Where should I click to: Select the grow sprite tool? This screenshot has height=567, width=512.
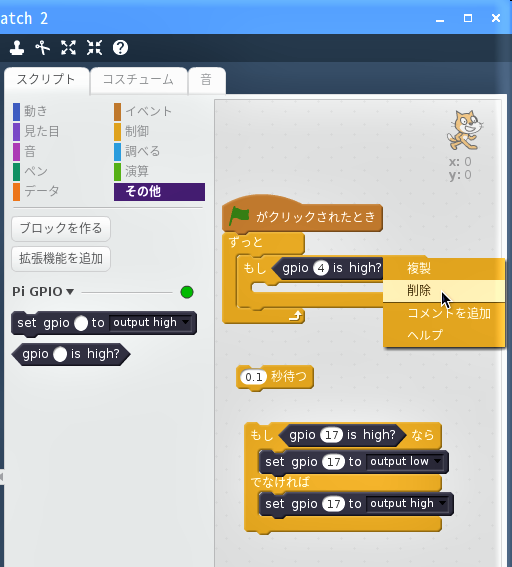(x=68, y=48)
